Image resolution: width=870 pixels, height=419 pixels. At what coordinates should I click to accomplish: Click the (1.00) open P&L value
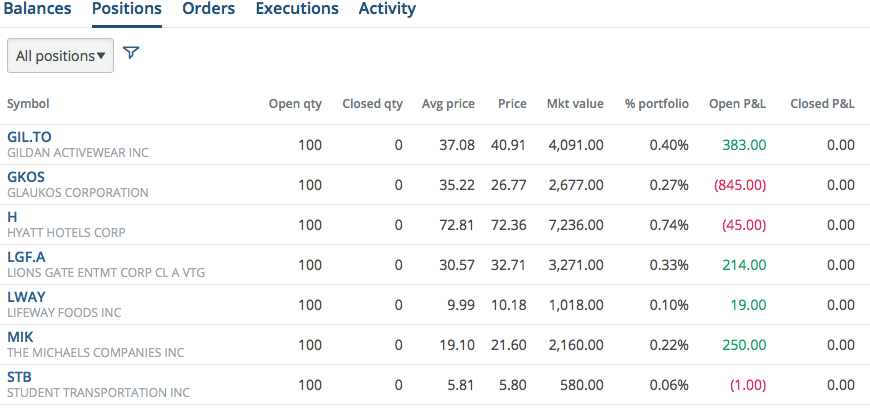coord(747,385)
